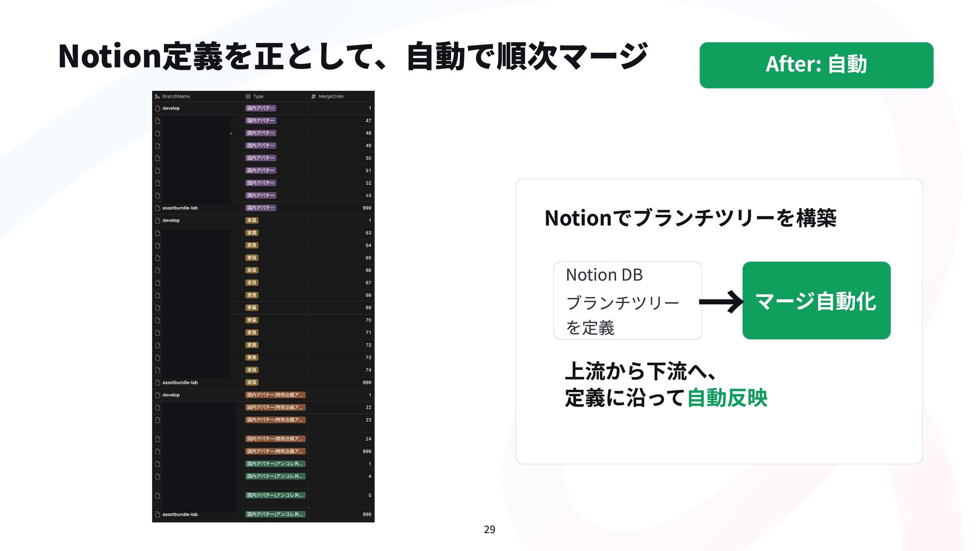This screenshot has width=980, height=551.
Task: Click 国内アバター(特別企画ア… tag in MergeOrder 22 row
Action: pos(276,408)
